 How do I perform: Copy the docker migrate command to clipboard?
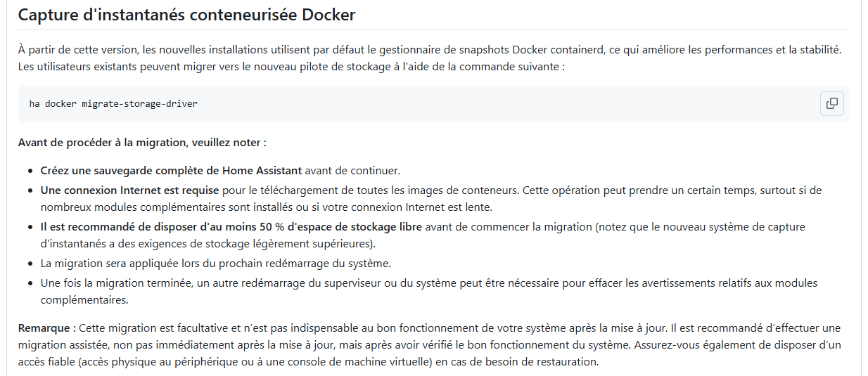pos(831,103)
